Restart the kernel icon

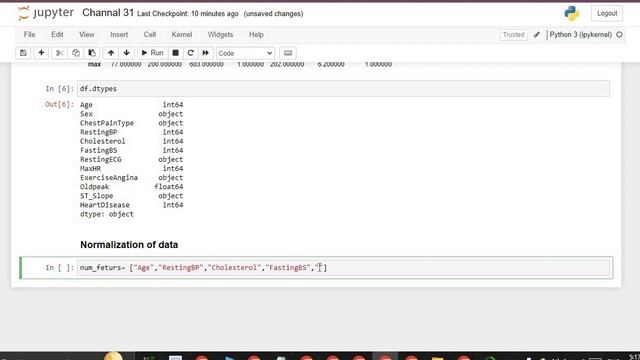tap(190, 53)
